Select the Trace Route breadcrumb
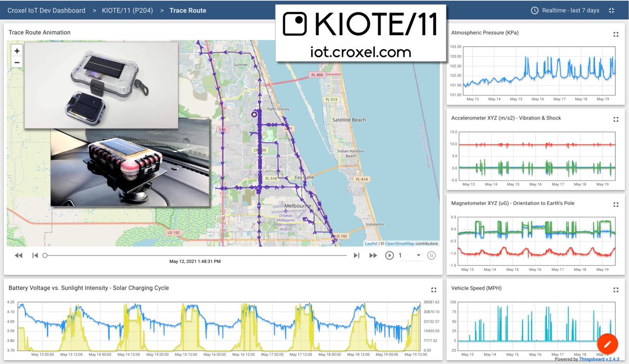 click(188, 10)
